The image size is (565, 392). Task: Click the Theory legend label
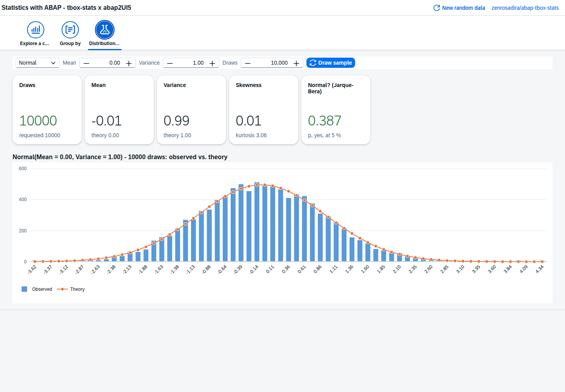point(77,289)
